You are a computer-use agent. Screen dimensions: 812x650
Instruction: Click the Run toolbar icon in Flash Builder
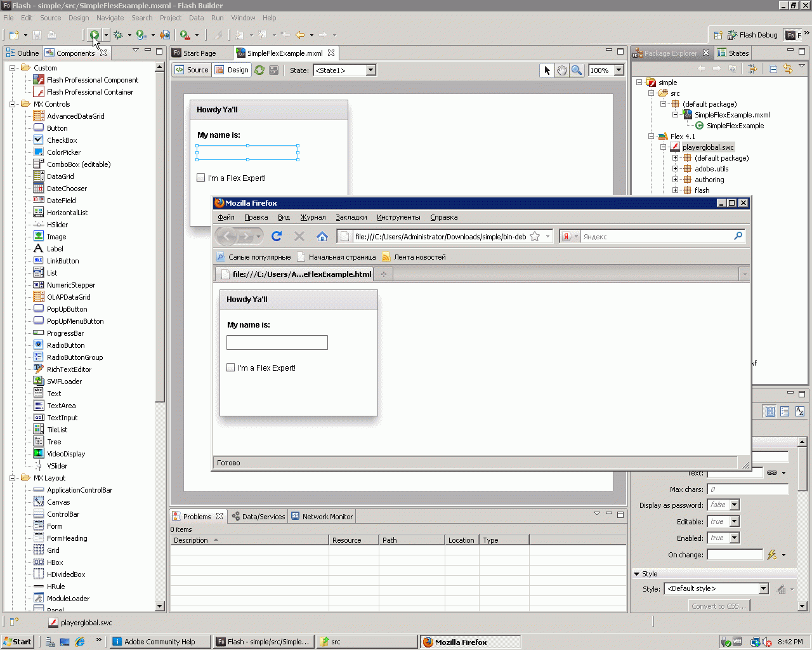(95, 35)
